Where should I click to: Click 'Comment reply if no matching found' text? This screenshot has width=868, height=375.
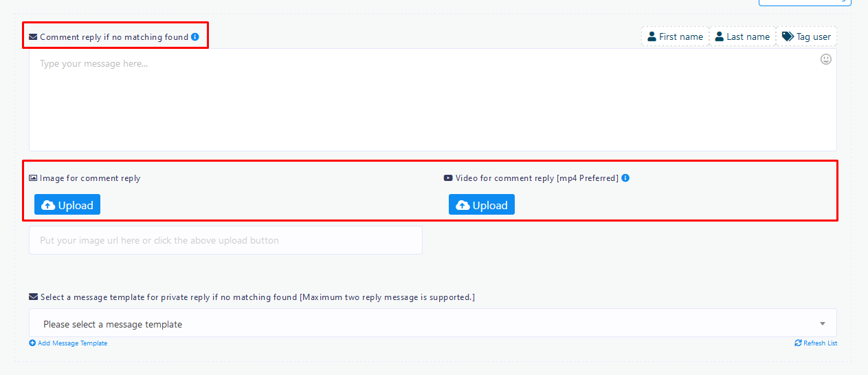(x=114, y=37)
